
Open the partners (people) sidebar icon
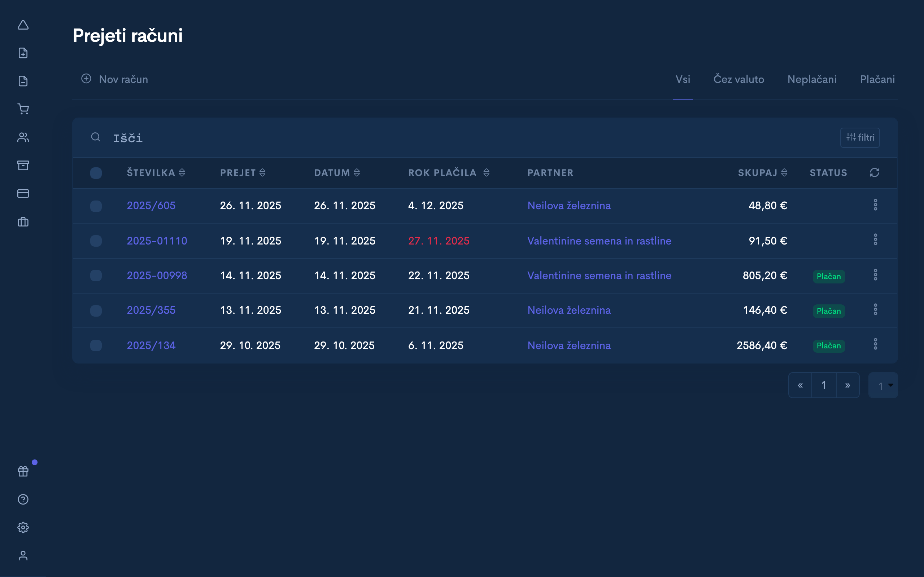click(23, 137)
